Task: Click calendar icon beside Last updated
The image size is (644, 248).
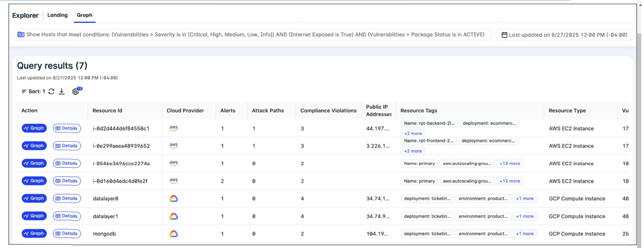Action: 504,35
